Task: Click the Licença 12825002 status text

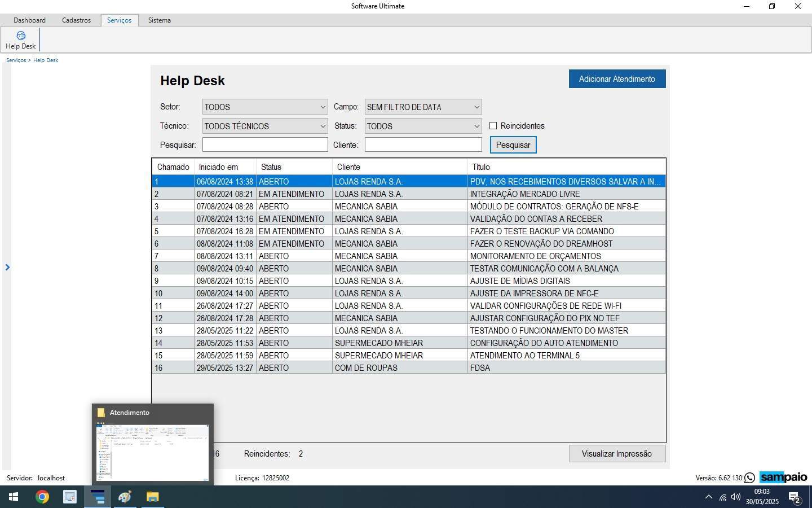Action: 262,478
